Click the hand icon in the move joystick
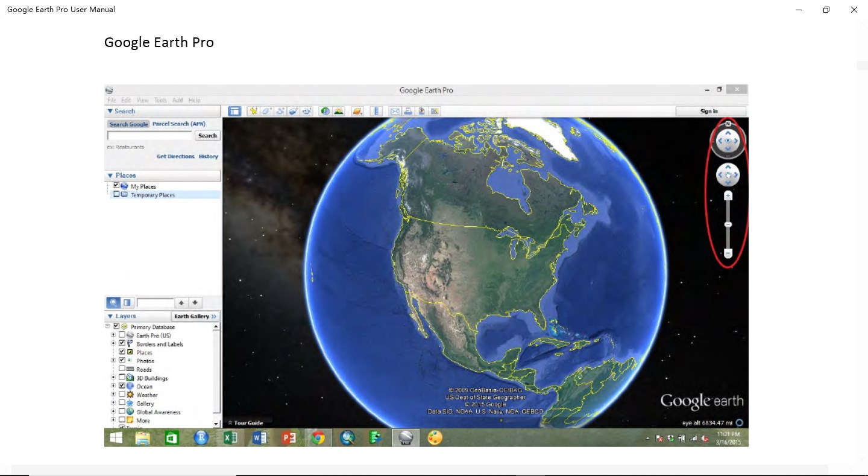868x476 pixels. coord(728,176)
